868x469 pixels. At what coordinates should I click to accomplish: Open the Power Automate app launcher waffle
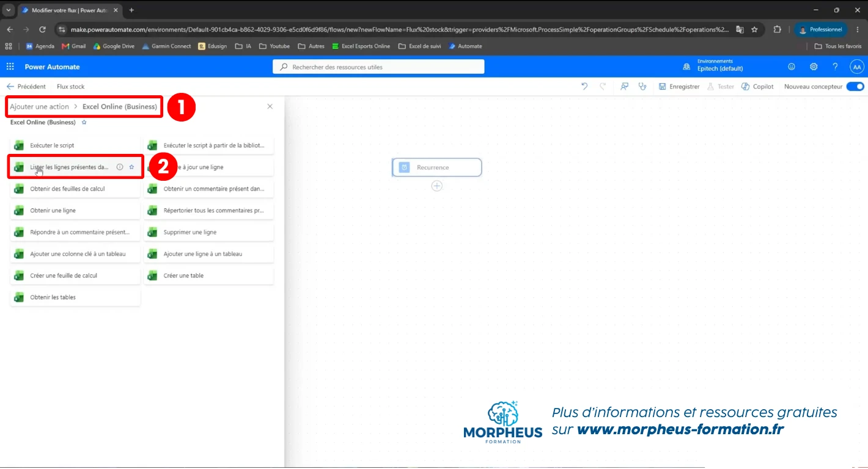(x=10, y=67)
